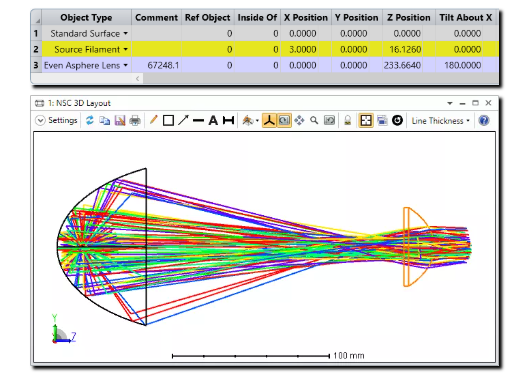Click the Z Position column header
526x382 pixels.
409,17
